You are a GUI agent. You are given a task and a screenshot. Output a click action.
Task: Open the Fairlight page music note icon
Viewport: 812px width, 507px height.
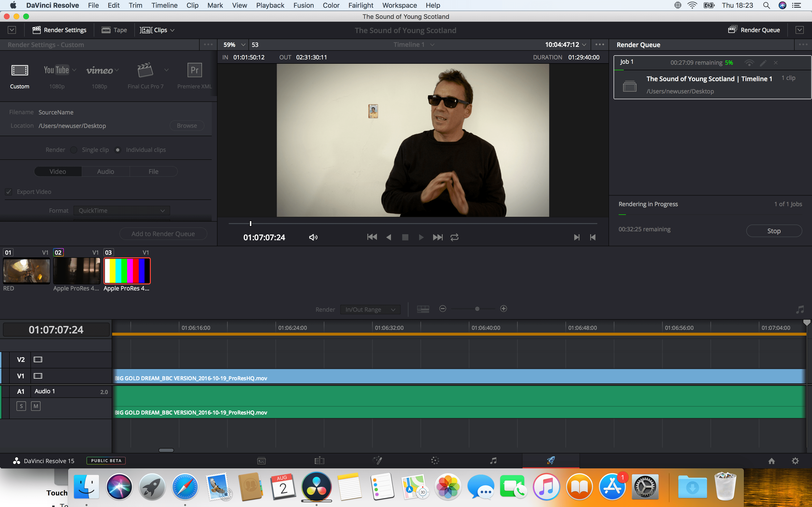pos(493,461)
